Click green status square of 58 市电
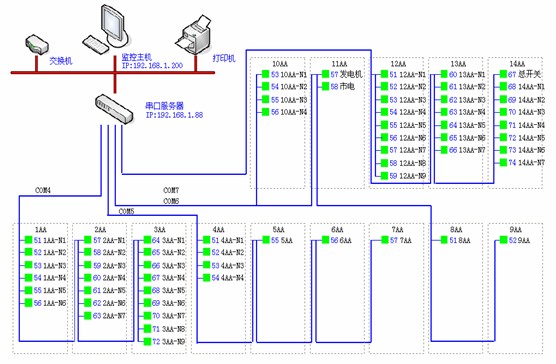The width and height of the screenshot is (556, 364). pyautogui.click(x=325, y=86)
